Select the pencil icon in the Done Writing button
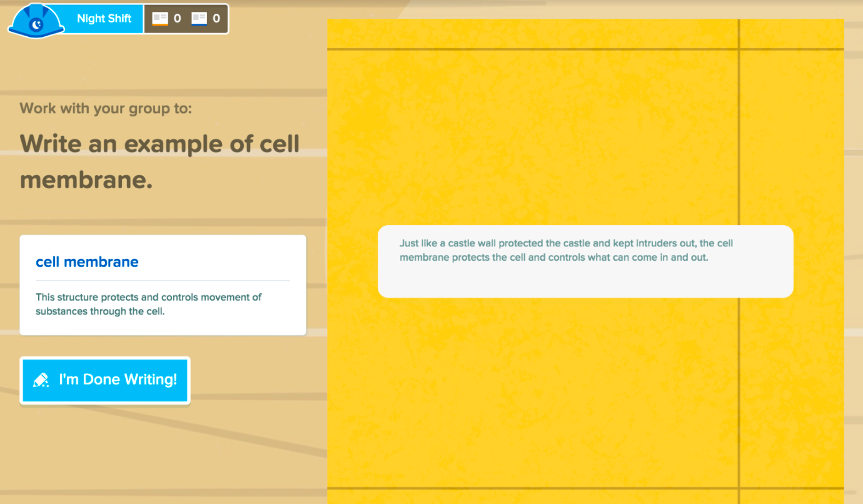The height and width of the screenshot is (504, 863). click(x=40, y=379)
